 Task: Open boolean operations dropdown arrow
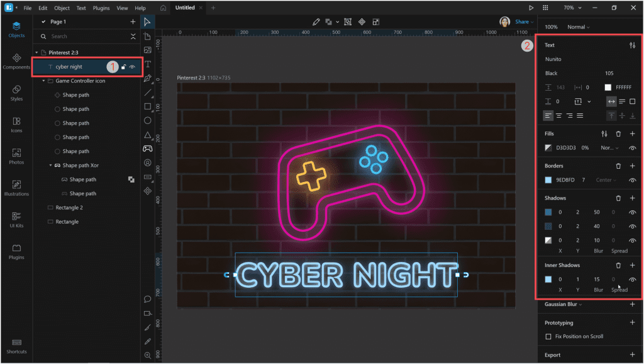[x=337, y=22]
